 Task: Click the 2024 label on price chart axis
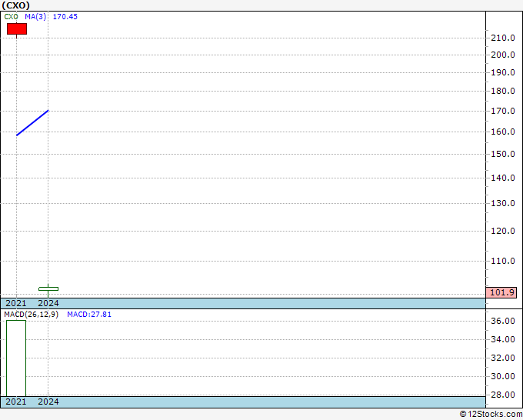(48, 303)
